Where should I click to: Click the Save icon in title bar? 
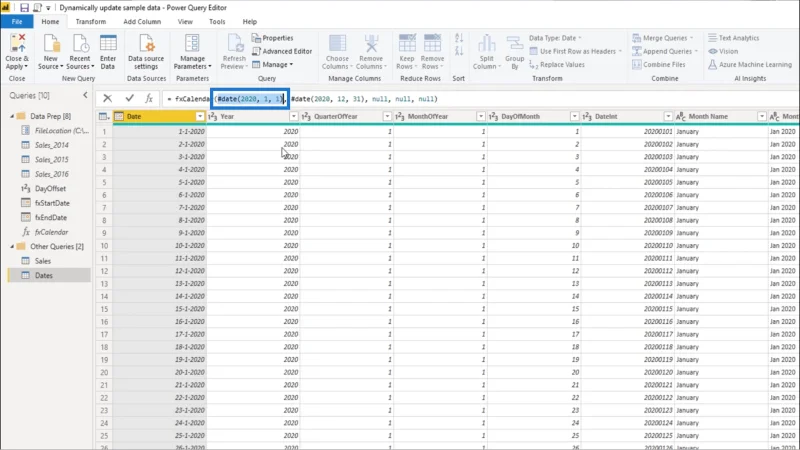coord(24,8)
